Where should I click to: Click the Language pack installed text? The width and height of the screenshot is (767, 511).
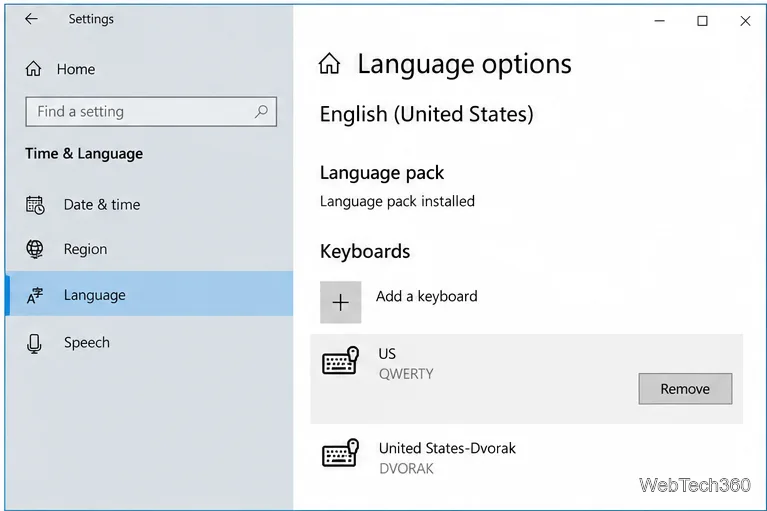[397, 201]
